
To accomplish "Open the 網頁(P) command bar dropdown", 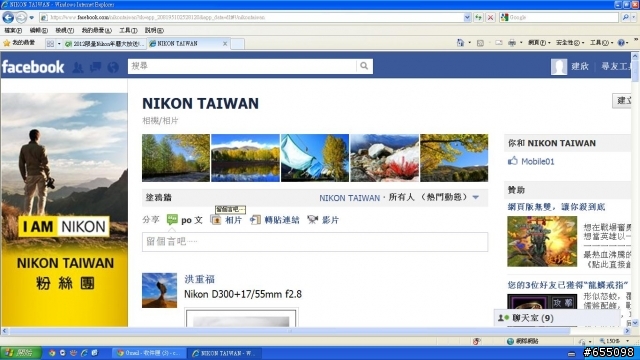I will (x=539, y=42).
